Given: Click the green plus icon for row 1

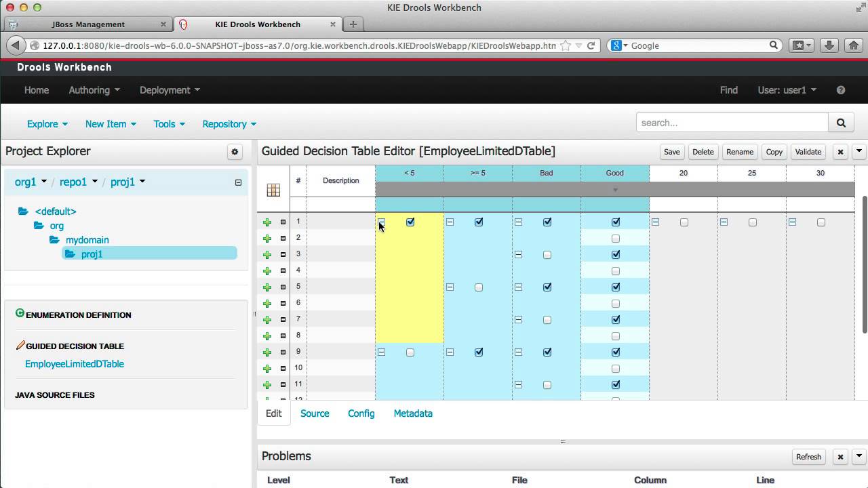Looking at the screenshot, I should coord(267,222).
